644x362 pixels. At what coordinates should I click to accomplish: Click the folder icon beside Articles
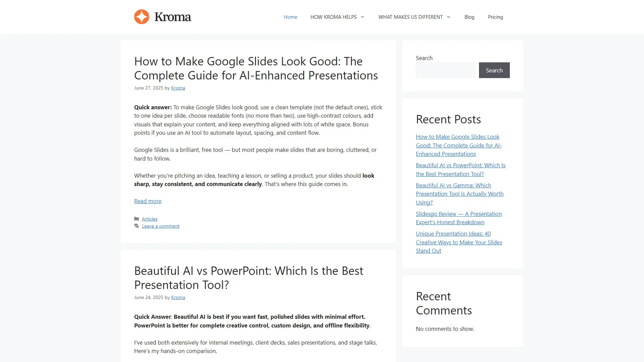tap(137, 219)
